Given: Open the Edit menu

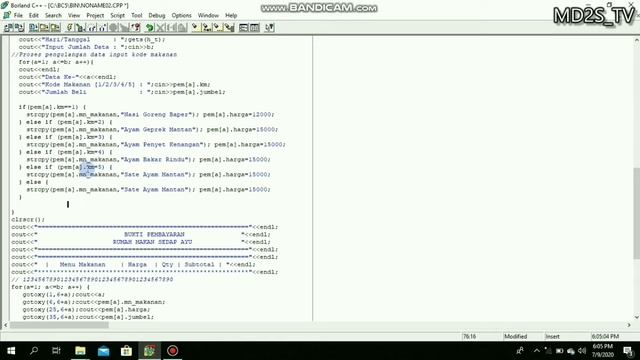Looking at the screenshot, I should (x=33, y=16).
